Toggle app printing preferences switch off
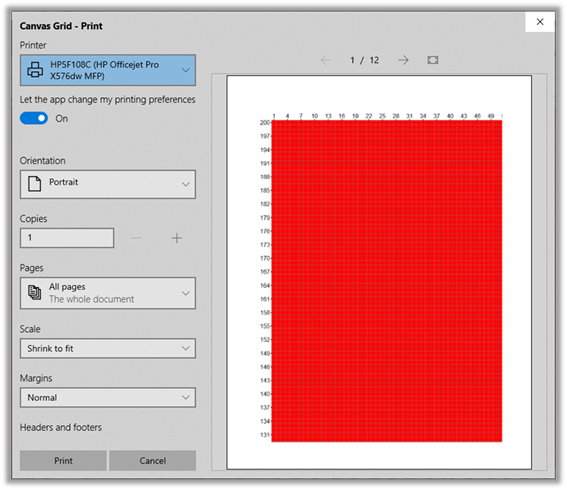The width and height of the screenshot is (567, 490). pos(34,118)
